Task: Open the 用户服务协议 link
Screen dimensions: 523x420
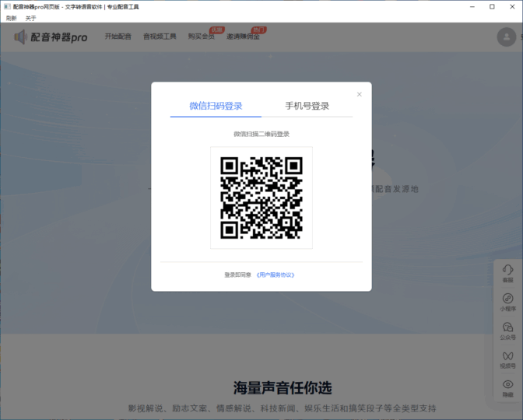Action: click(276, 275)
